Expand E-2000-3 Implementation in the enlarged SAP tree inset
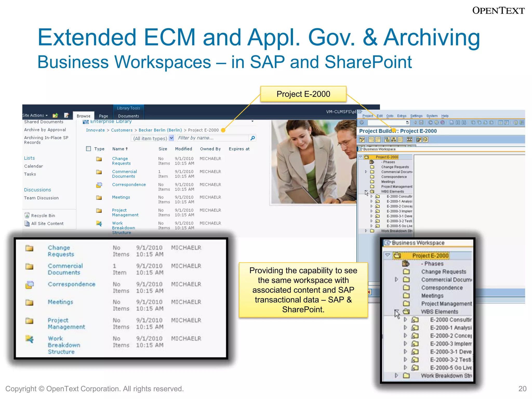Image resolution: width=532 pixels, height=399 pixels. (x=405, y=344)
